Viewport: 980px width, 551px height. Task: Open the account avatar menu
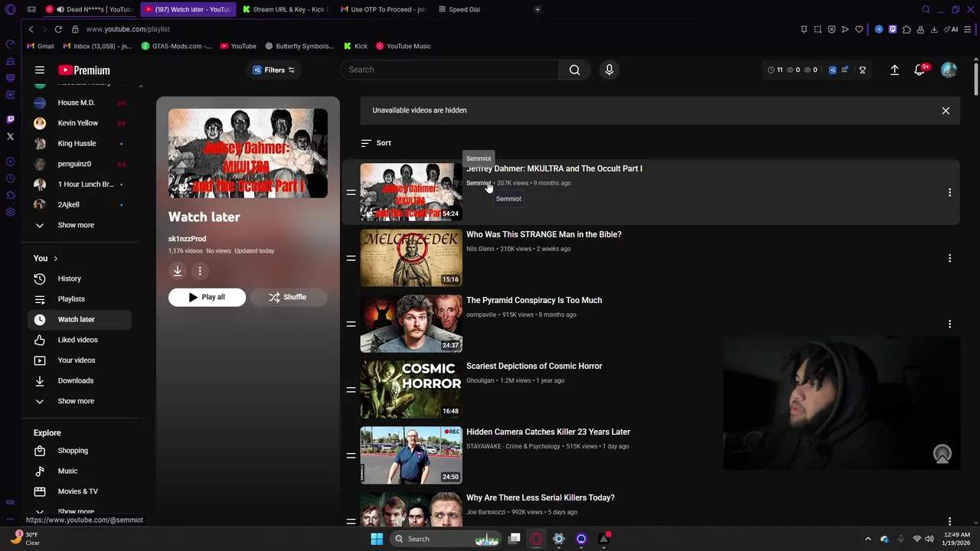tap(949, 70)
